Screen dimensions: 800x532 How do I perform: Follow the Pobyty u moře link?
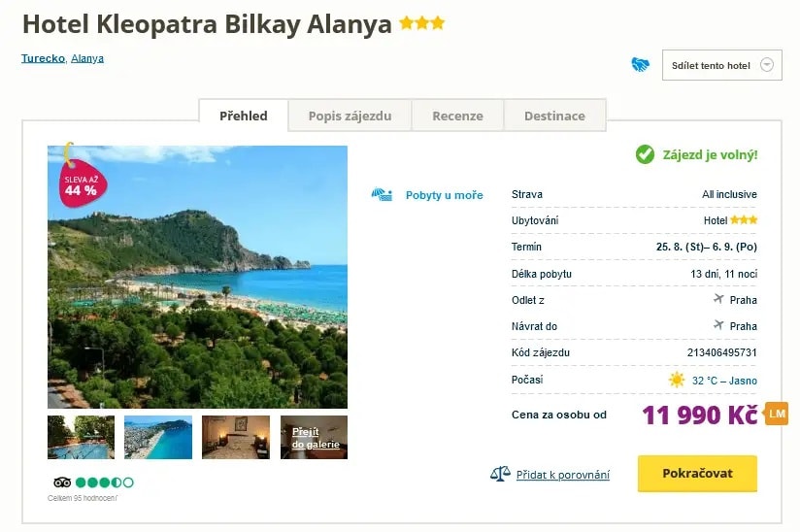click(x=444, y=195)
